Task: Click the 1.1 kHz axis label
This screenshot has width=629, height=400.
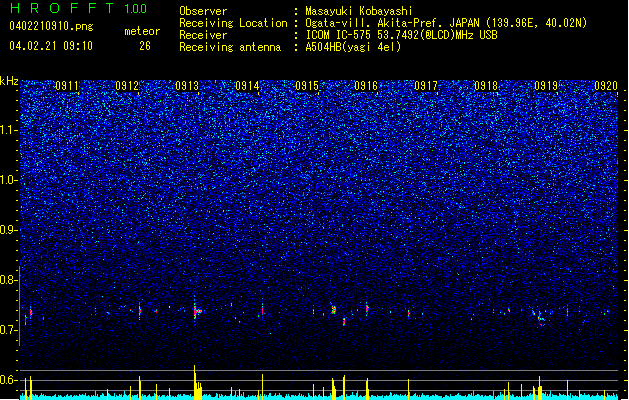Action: click(x=8, y=130)
